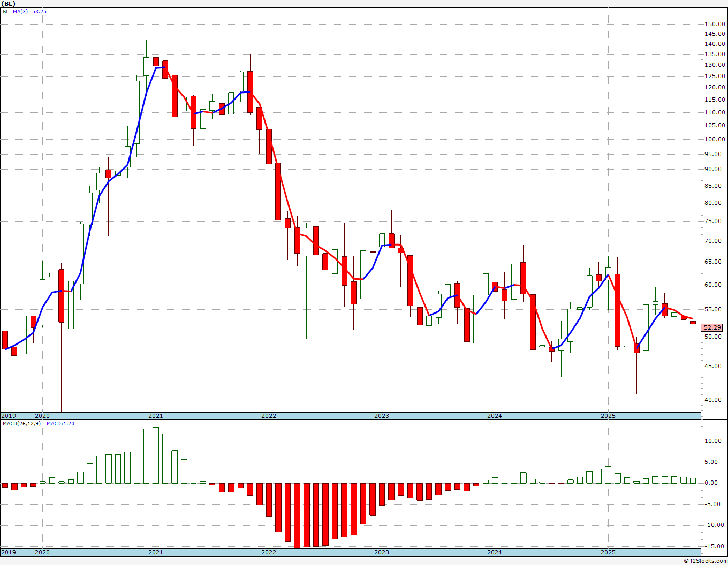Viewport: 728px width, 565px height.
Task: Select 2020 on the MACD time axis
Action: pyautogui.click(x=42, y=552)
